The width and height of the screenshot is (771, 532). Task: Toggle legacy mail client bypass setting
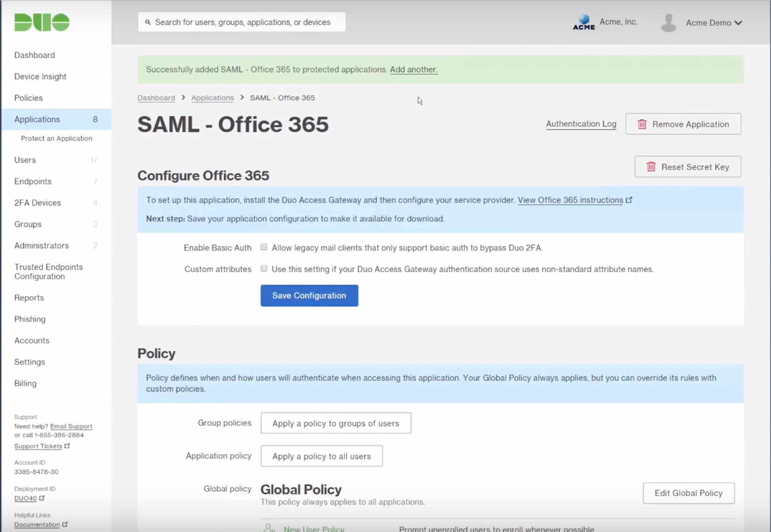264,247
